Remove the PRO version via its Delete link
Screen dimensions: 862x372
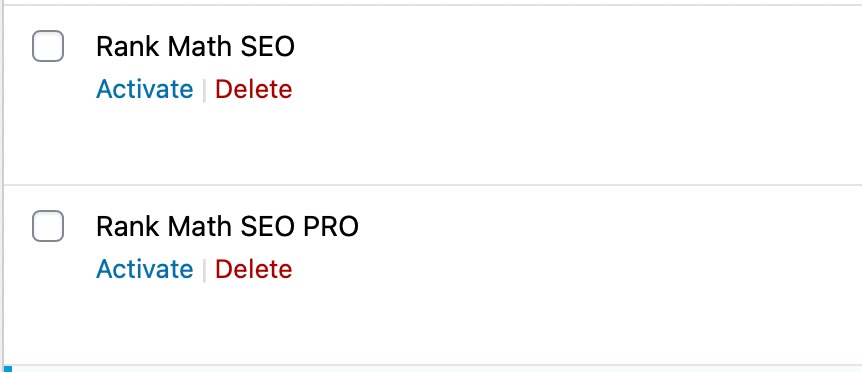click(x=253, y=269)
